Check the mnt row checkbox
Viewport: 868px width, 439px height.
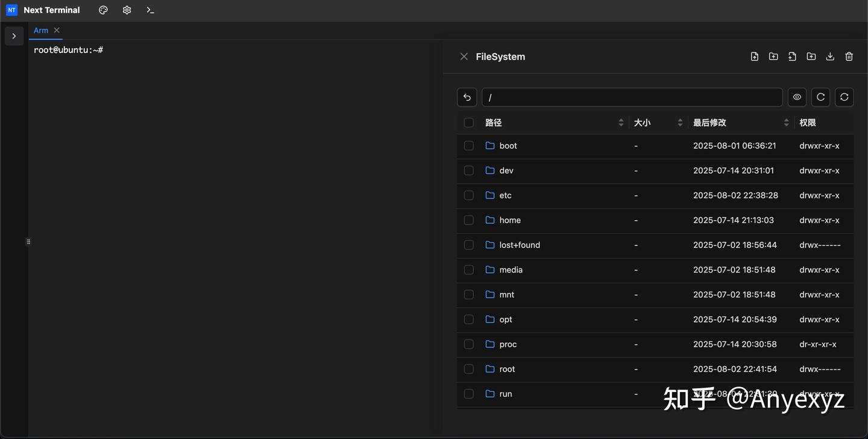pyautogui.click(x=469, y=294)
